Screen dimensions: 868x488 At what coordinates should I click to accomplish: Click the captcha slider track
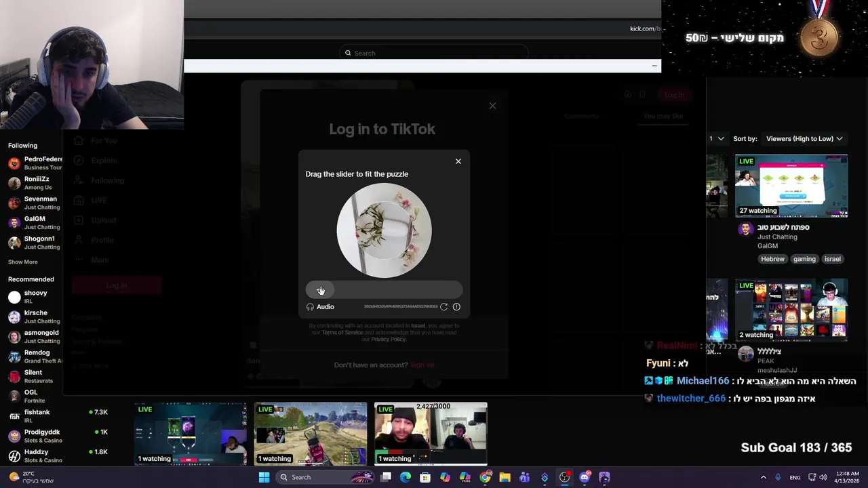384,290
